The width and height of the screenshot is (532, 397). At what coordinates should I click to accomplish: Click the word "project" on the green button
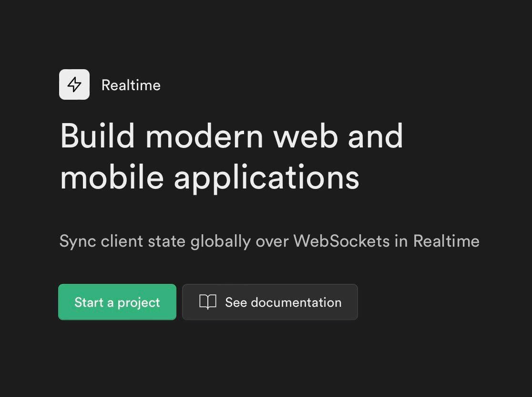139,303
